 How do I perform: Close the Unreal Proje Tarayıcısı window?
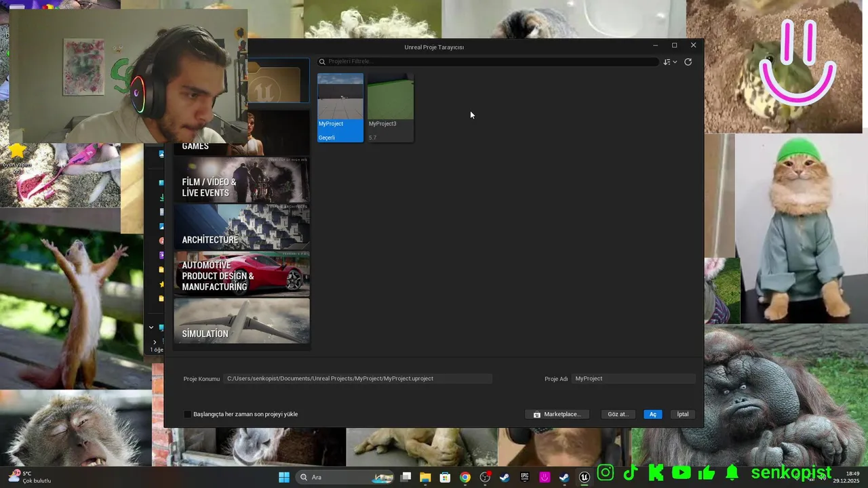click(693, 45)
